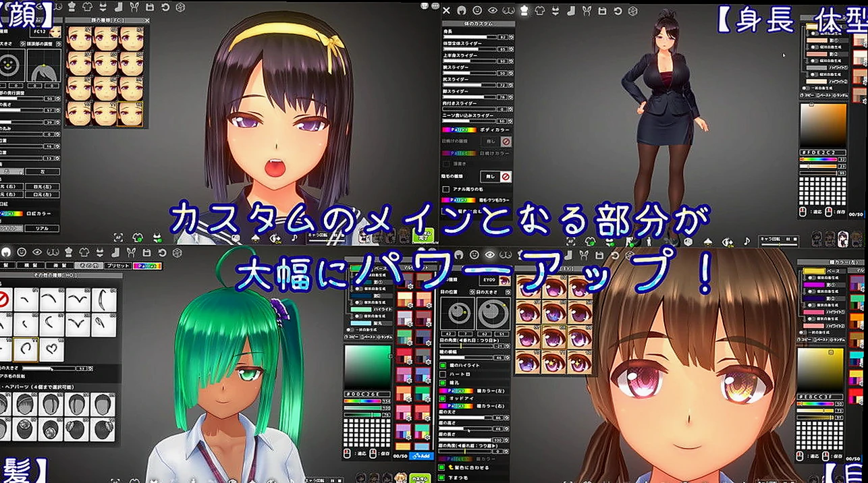The width and height of the screenshot is (868, 483).
Task: Select the eye icon tab in eye editor toolbar
Action: [x=491, y=254]
